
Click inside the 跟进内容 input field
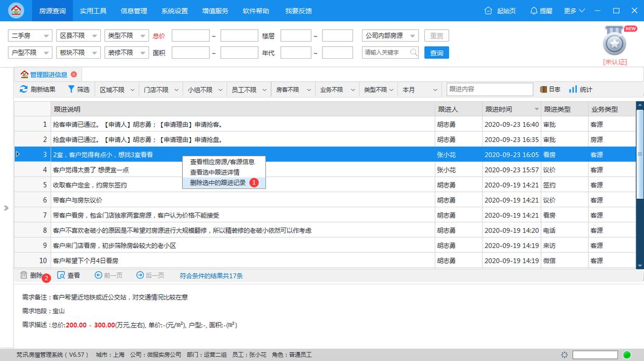tap(489, 89)
